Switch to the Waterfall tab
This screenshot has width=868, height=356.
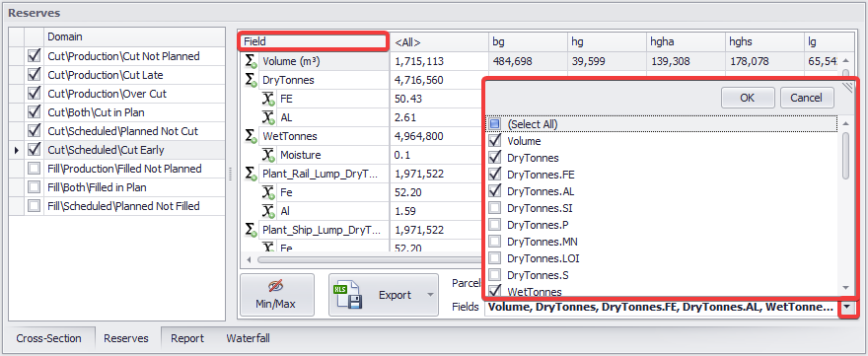(x=248, y=338)
